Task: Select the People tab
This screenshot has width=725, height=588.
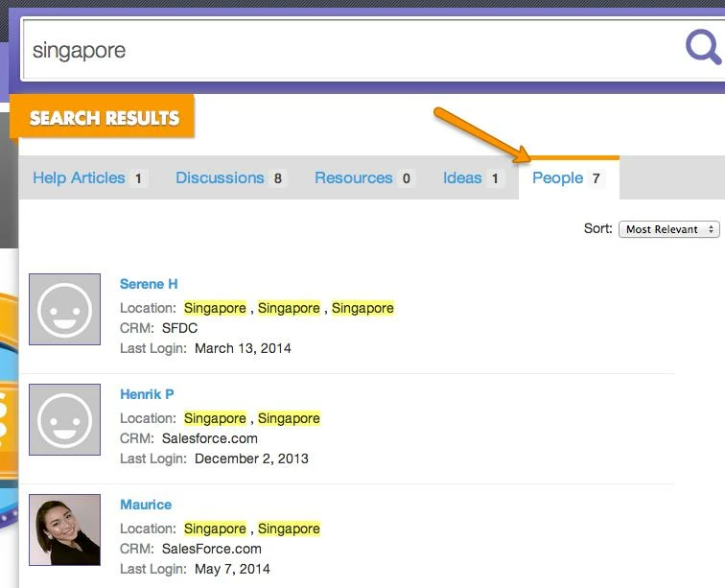Action: pyautogui.click(x=569, y=178)
